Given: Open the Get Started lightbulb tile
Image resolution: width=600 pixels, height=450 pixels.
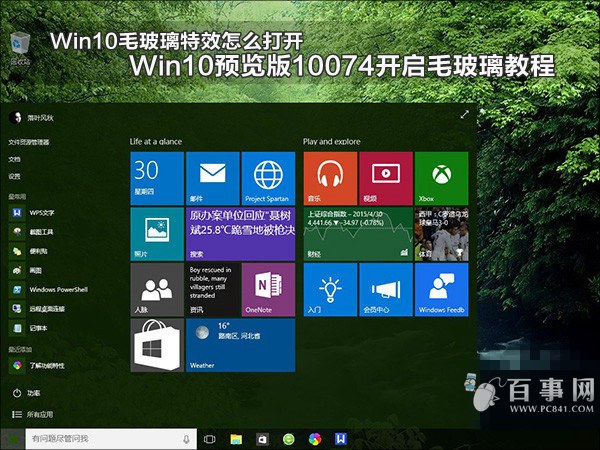Looking at the screenshot, I should pyautogui.click(x=330, y=290).
